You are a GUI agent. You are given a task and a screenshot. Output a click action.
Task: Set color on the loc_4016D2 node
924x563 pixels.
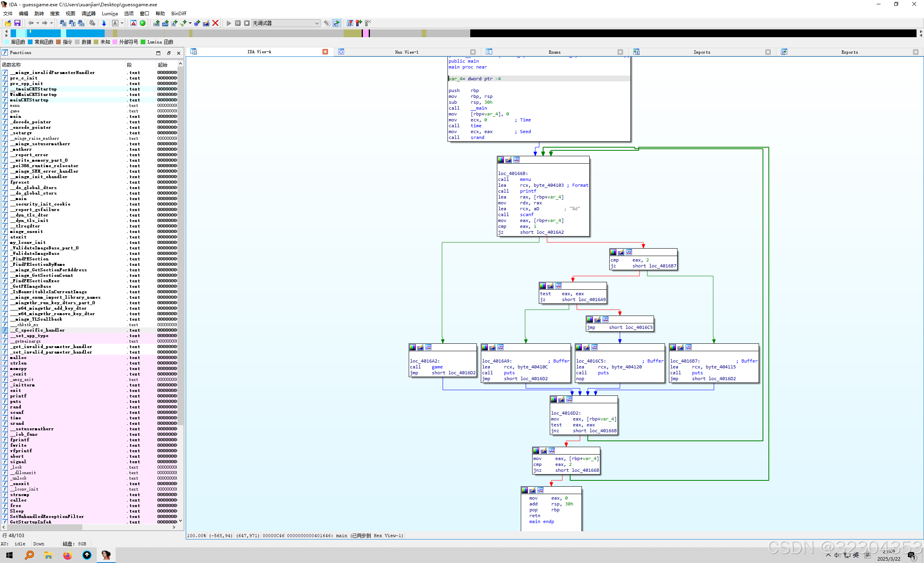click(x=553, y=399)
